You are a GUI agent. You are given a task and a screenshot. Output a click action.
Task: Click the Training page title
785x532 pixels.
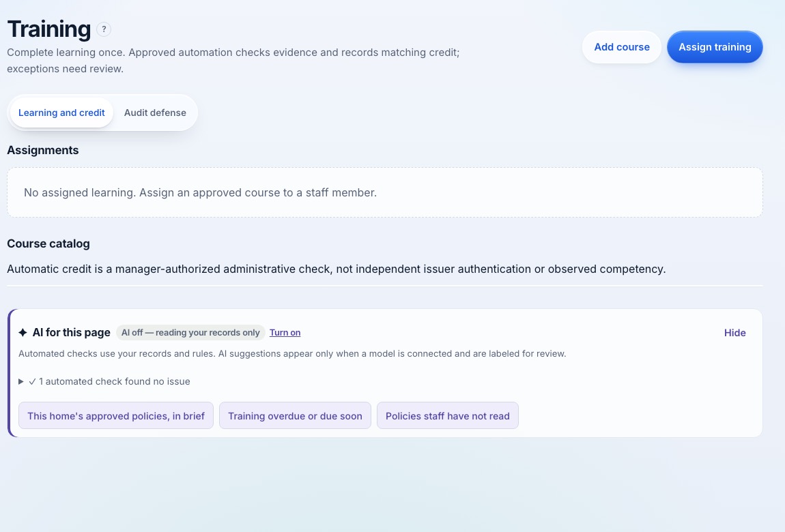tap(49, 29)
